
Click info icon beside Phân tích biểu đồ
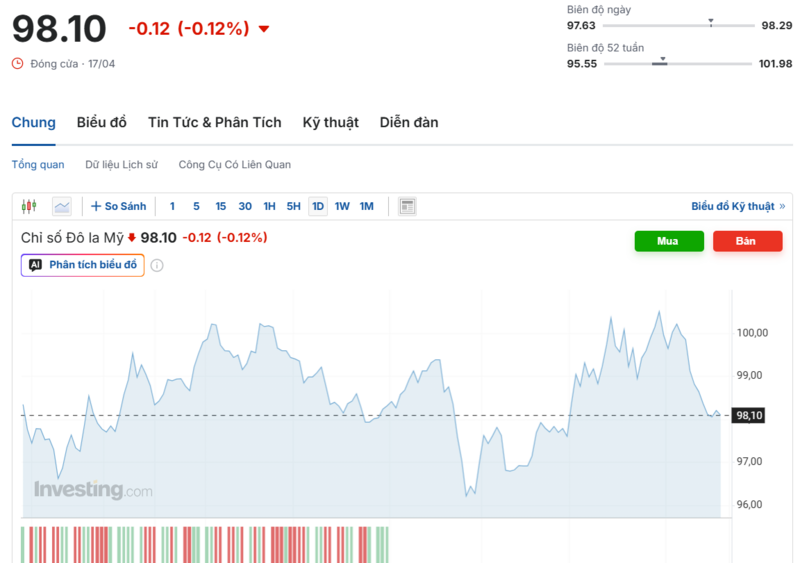click(x=157, y=265)
